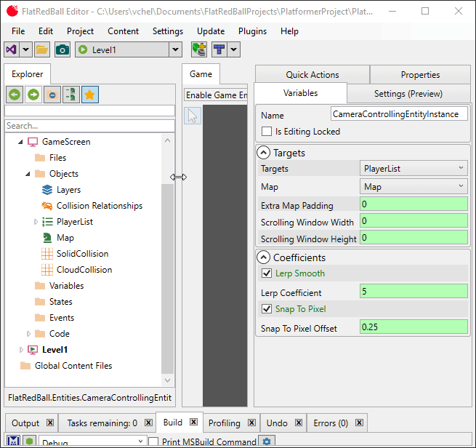This screenshot has height=448, width=476.
Task: Click the open project folder icon
Action: click(42, 49)
